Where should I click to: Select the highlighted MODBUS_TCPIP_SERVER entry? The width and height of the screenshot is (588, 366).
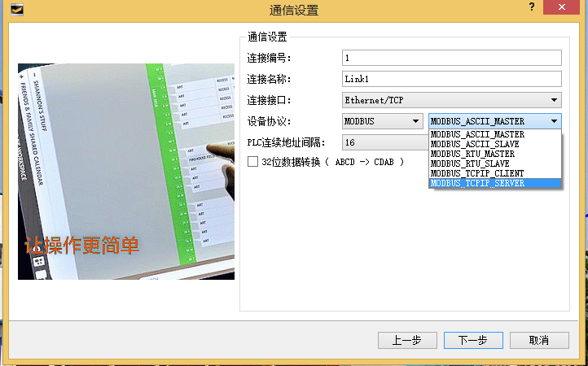477,183
